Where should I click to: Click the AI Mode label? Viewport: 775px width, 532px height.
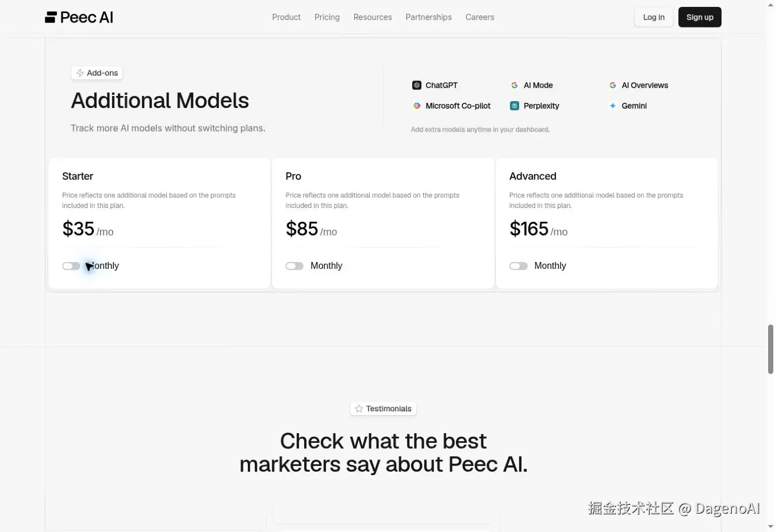(538, 85)
